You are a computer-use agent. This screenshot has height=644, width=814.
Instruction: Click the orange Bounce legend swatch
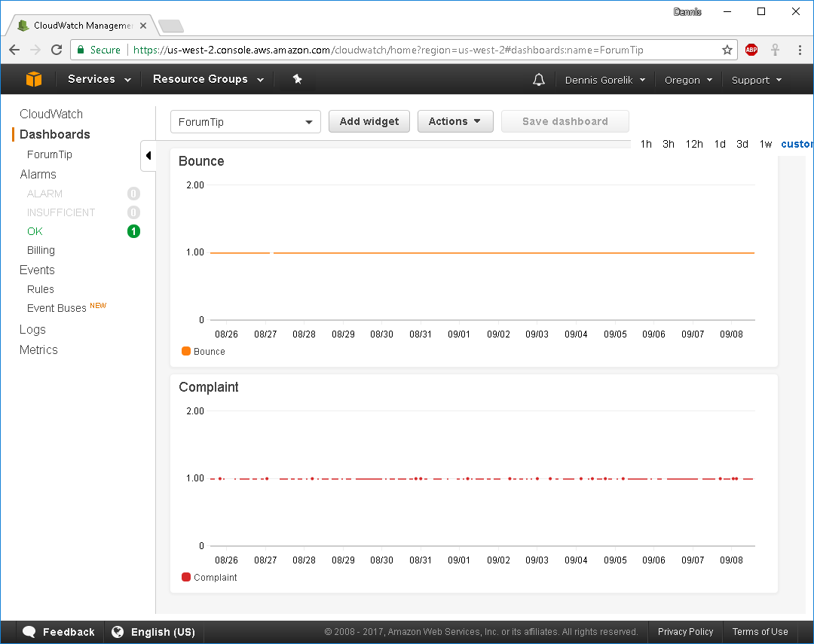pos(186,351)
